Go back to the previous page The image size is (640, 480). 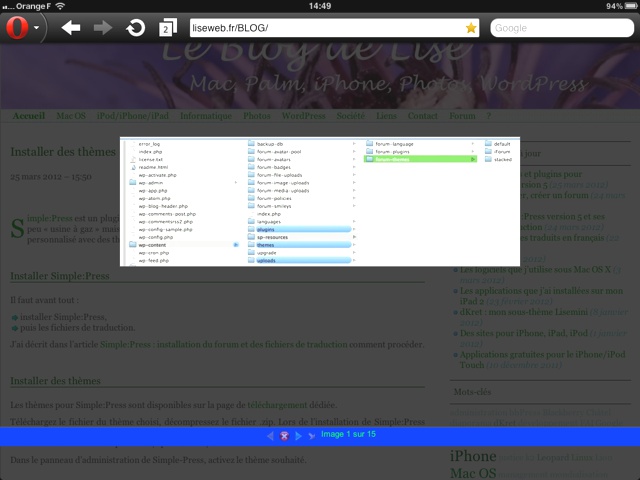tap(71, 27)
